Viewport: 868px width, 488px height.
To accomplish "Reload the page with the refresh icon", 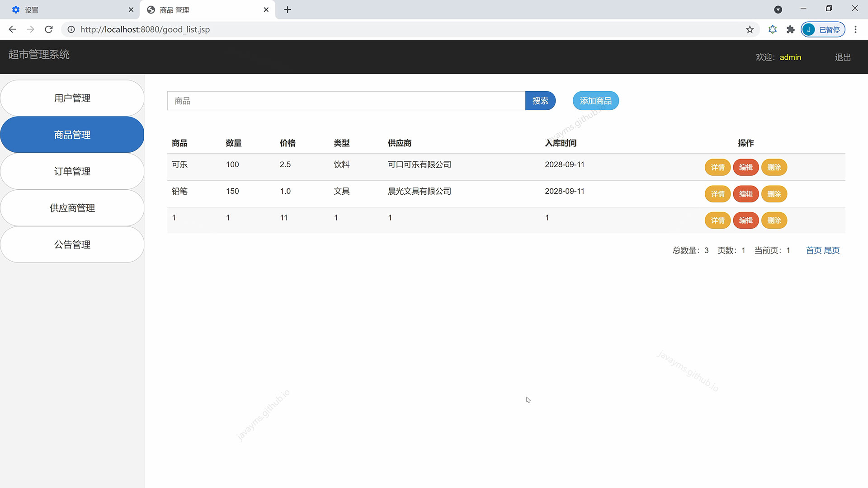I will 49,29.
